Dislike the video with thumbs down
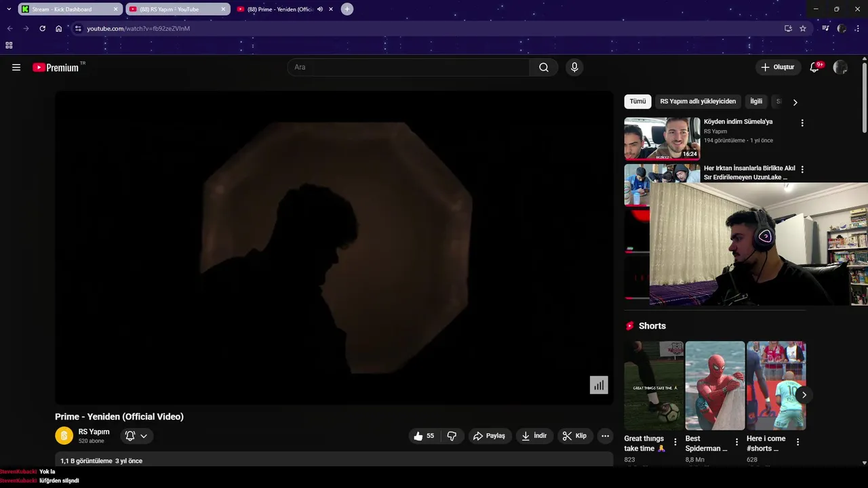868x488 pixels. tap(452, 436)
